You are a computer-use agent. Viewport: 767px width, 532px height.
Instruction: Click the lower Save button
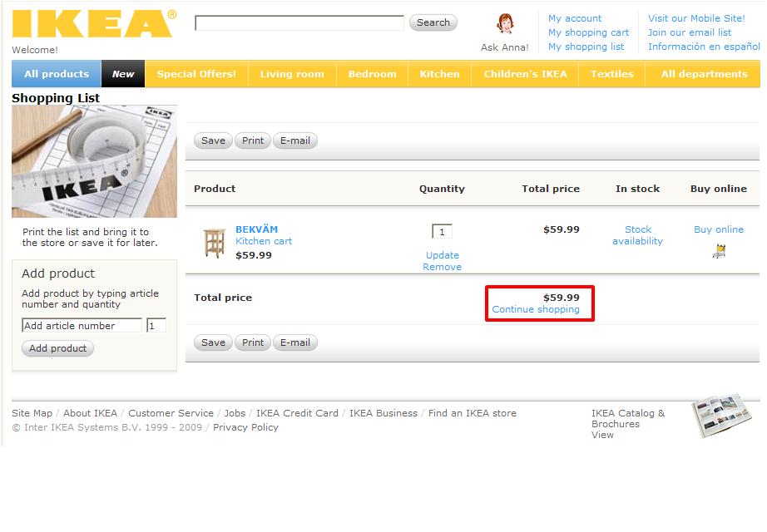pos(213,342)
